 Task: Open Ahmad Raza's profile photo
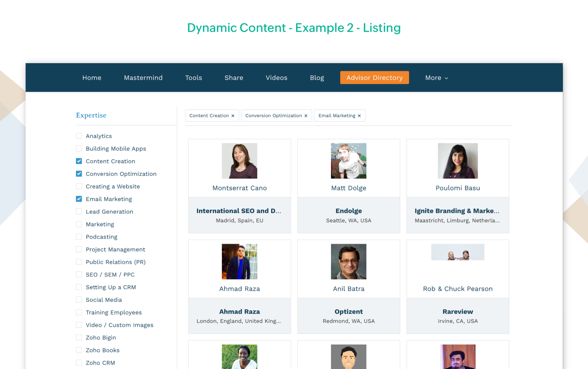point(240,262)
